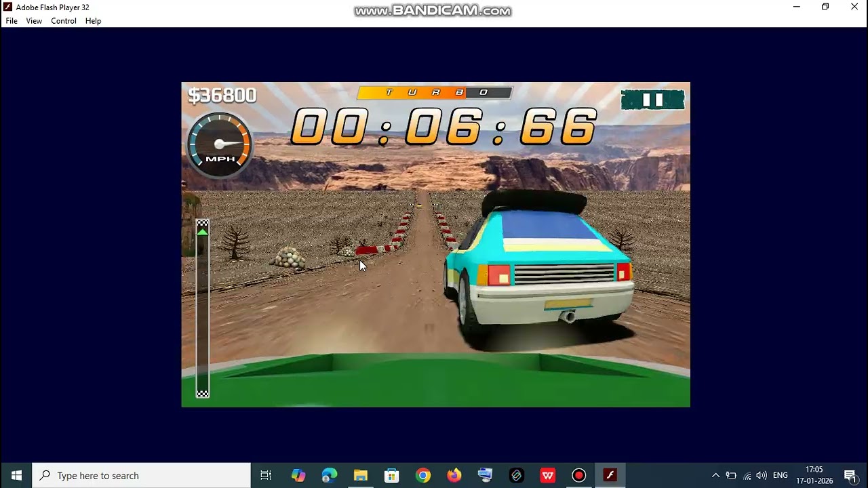Close the Flash Player window
This screenshot has height=488, width=868.
(854, 7)
